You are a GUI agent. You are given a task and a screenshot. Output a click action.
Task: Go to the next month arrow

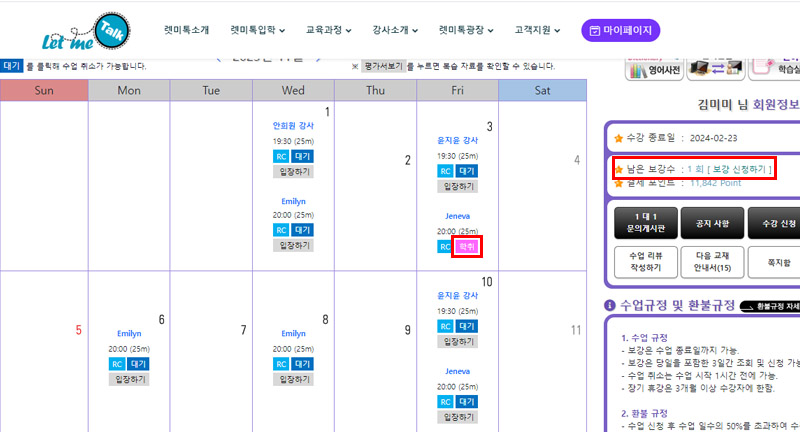(x=316, y=58)
